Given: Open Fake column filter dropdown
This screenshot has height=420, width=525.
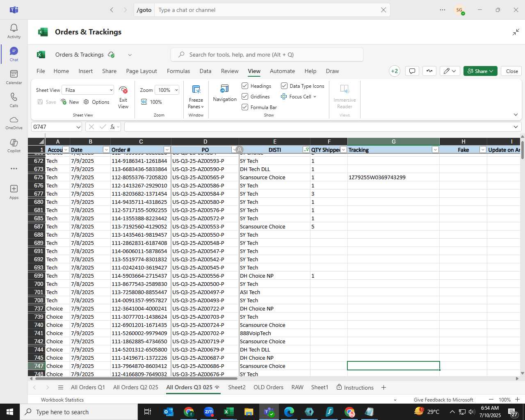Looking at the screenshot, I should click(x=483, y=150).
